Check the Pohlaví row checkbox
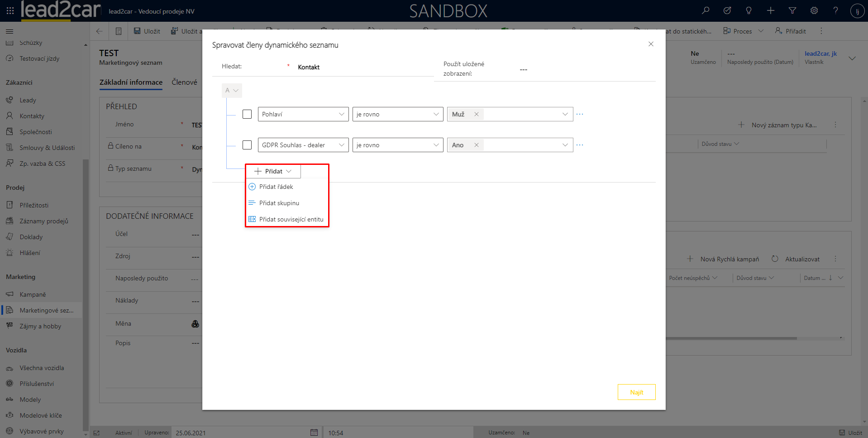The height and width of the screenshot is (438, 868). [247, 114]
